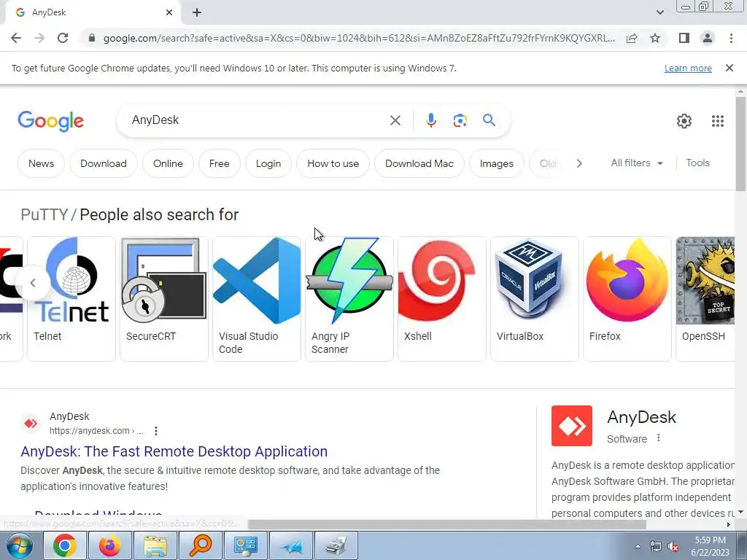The image size is (747, 560).
Task: Open the search Tools options
Action: 697,163
